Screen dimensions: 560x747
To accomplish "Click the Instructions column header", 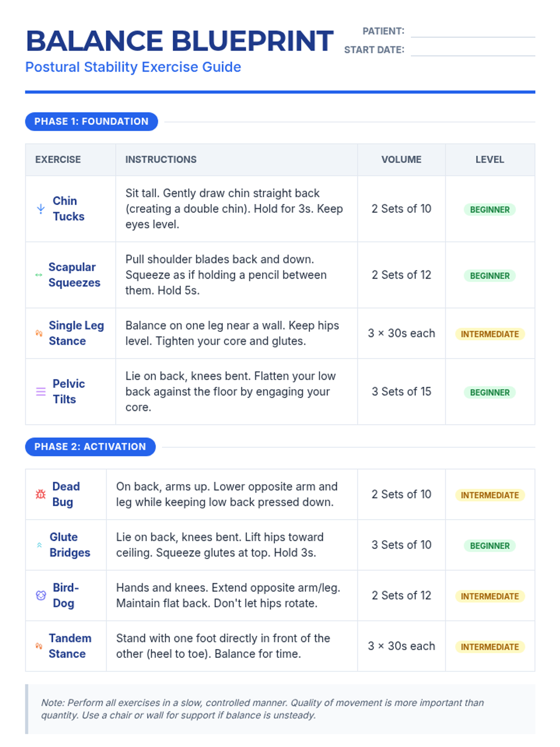I will [161, 160].
